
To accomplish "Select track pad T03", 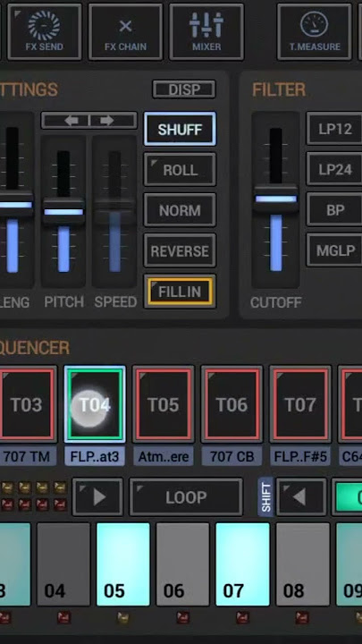I will [27, 404].
